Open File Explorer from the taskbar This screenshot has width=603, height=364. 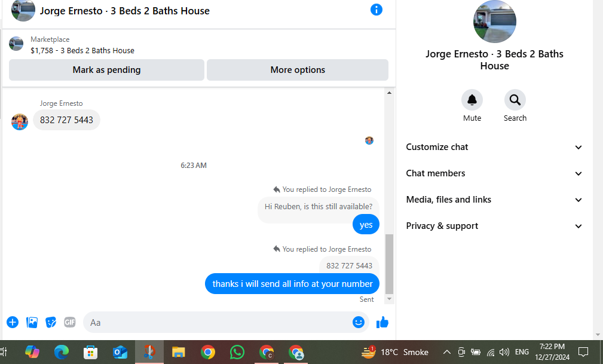tap(179, 352)
